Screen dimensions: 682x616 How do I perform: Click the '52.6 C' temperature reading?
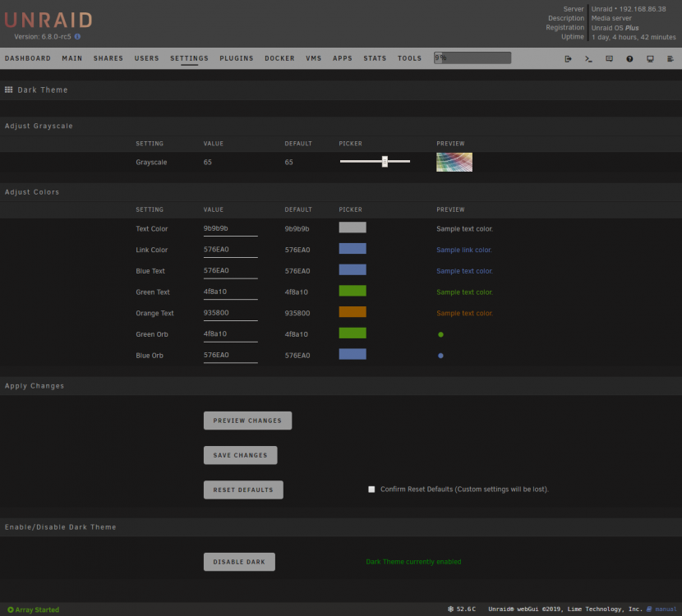click(466, 609)
